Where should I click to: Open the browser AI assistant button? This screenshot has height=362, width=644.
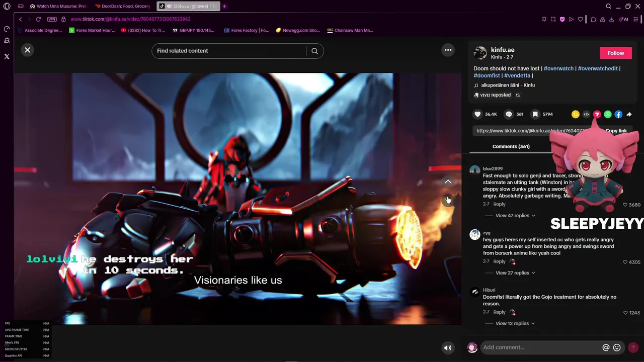624,19
